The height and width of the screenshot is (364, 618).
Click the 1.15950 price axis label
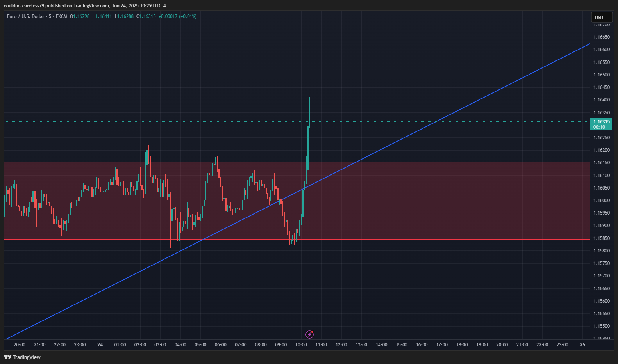tap(601, 213)
